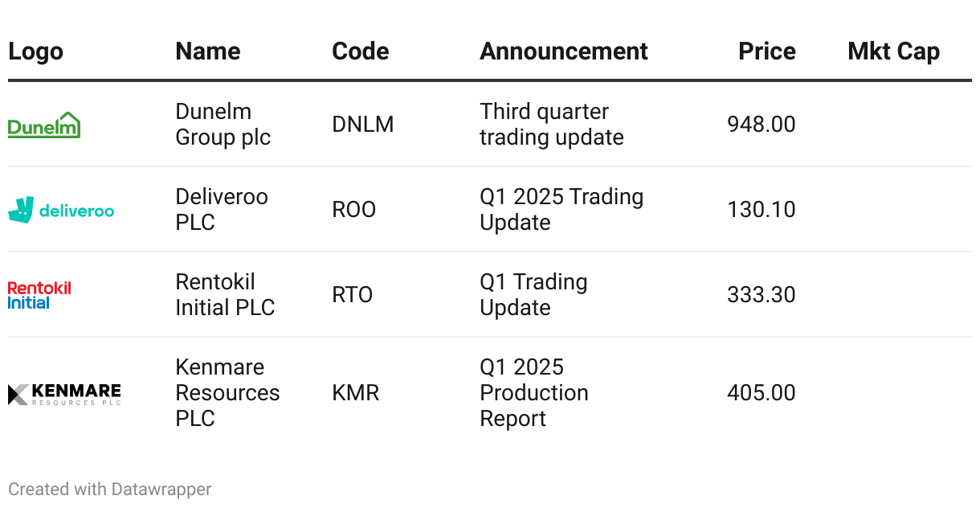Click the KMR ticker code
980x508 pixels.
click(356, 393)
